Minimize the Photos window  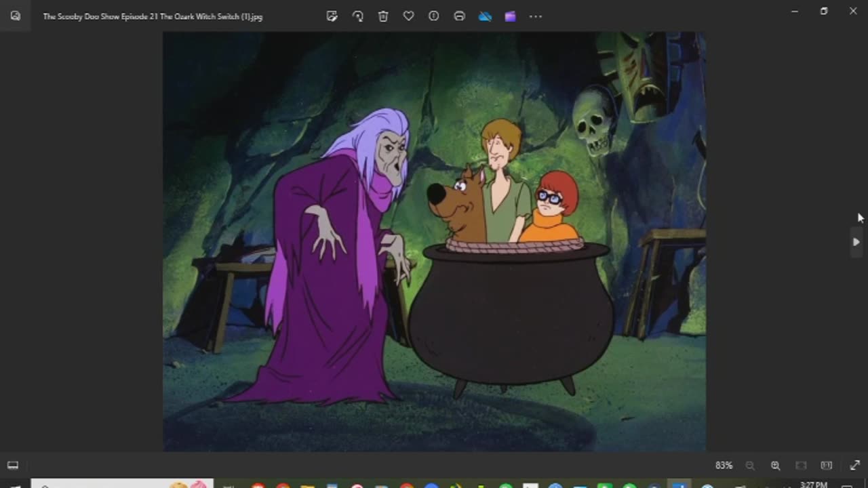coord(795,11)
